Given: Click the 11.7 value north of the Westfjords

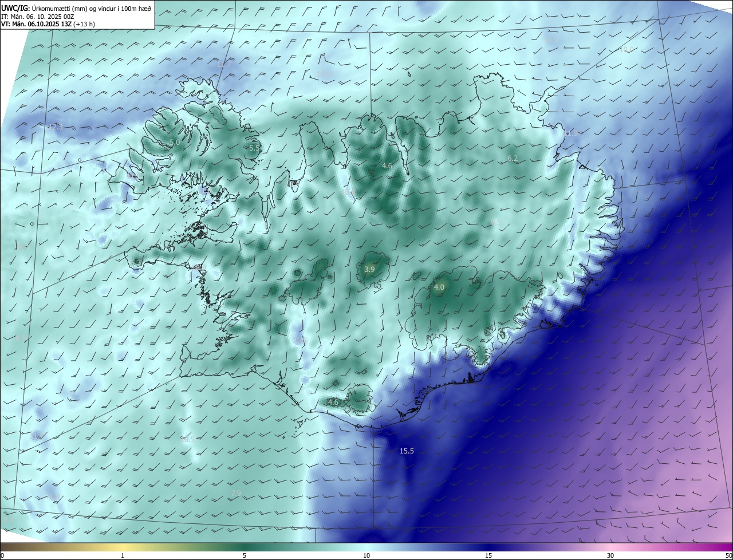Looking at the screenshot, I should pos(224,64).
